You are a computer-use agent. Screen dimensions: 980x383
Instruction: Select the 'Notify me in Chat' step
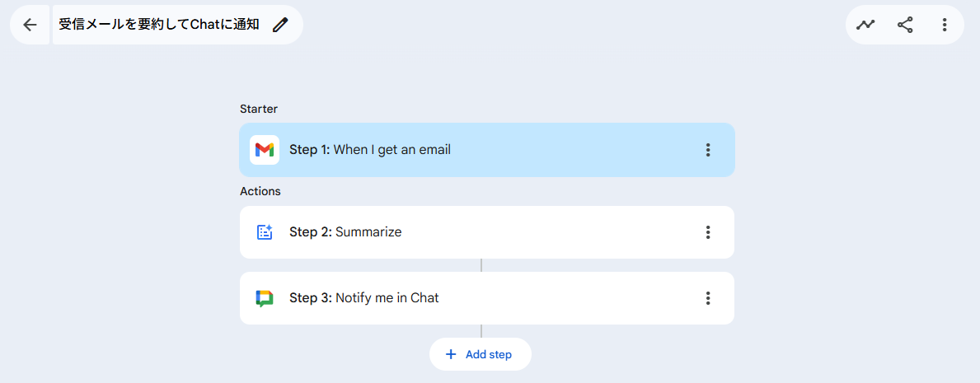click(387, 298)
